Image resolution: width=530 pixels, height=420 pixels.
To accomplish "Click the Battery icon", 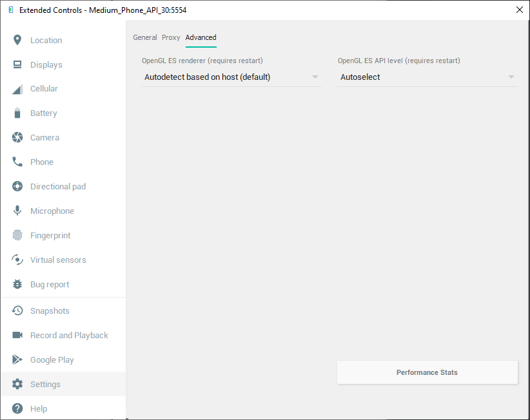I will 17,113.
